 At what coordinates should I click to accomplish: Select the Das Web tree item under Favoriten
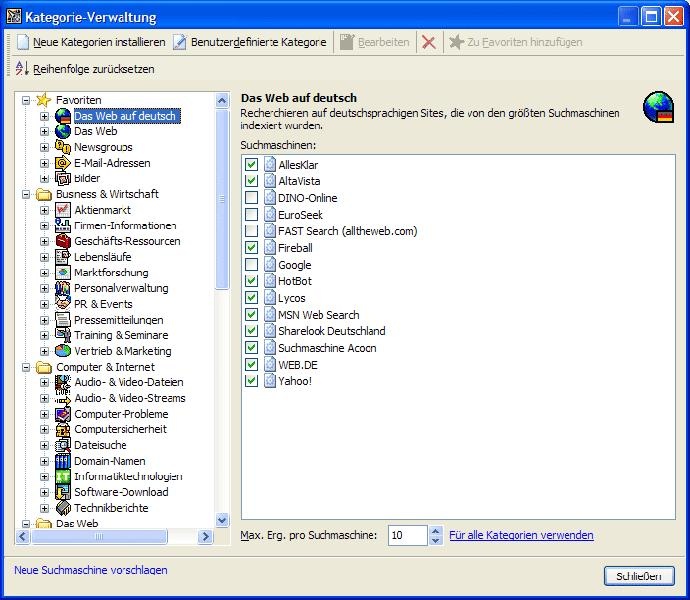click(95, 131)
